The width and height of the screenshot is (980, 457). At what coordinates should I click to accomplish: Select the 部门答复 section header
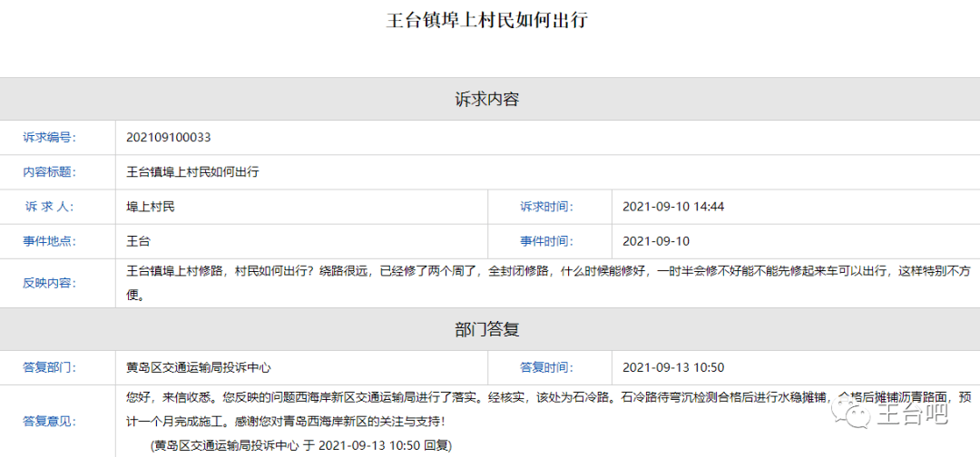(486, 329)
